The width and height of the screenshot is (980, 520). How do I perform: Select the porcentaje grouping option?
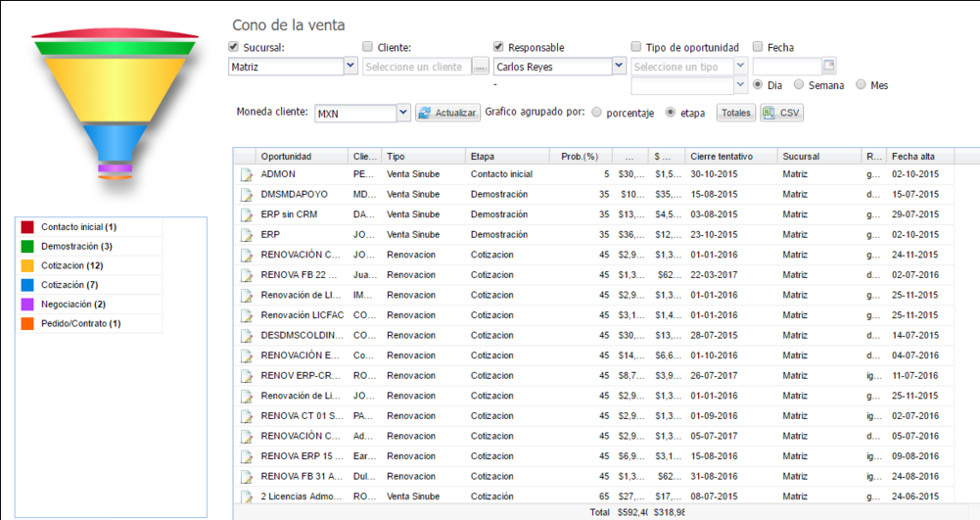click(596, 113)
